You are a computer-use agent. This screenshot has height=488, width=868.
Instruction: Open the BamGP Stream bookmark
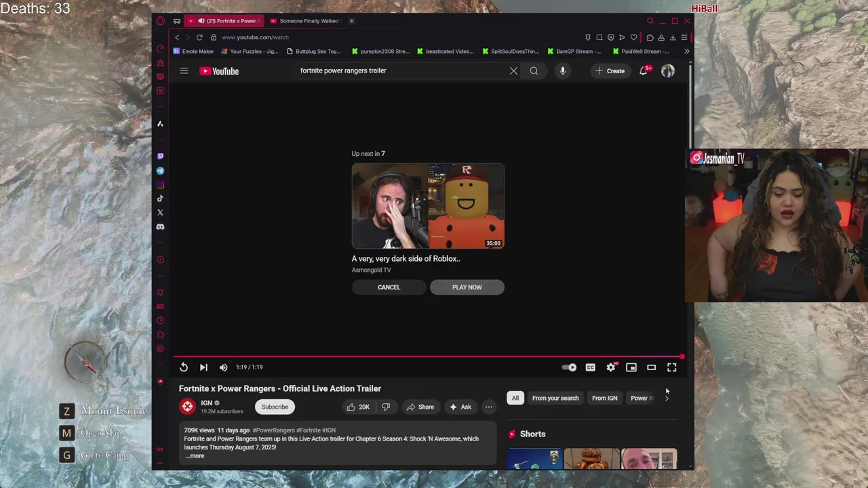(574, 51)
